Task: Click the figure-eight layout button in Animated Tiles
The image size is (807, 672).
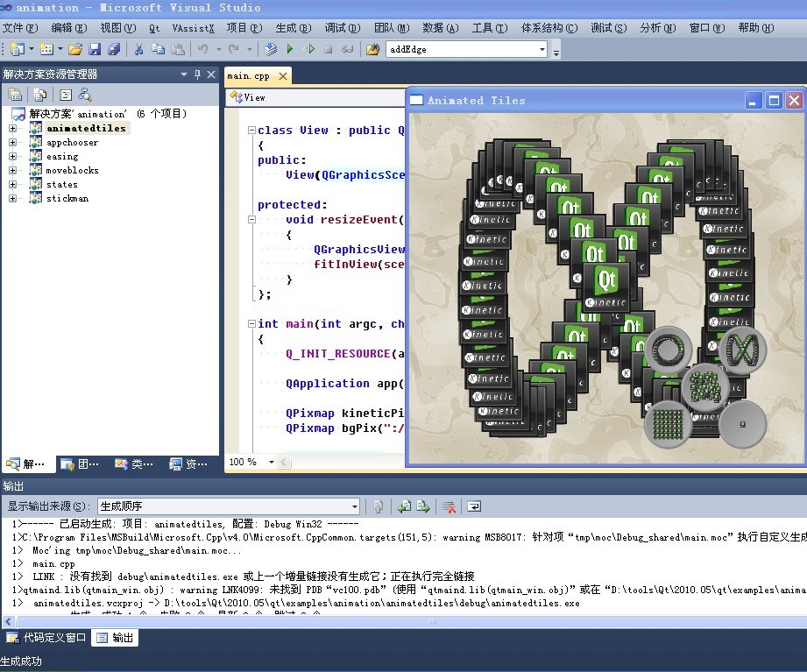Action: [x=742, y=350]
